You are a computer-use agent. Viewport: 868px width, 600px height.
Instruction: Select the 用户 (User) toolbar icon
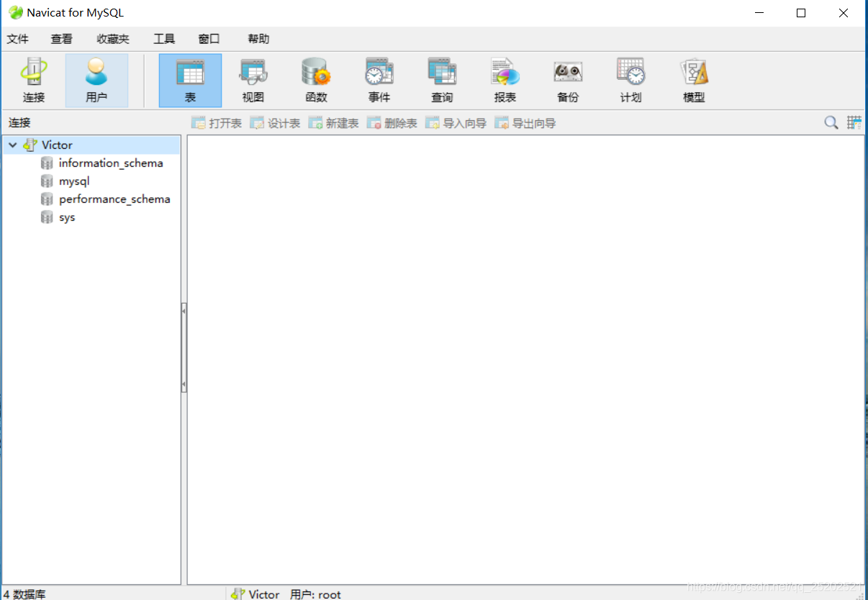click(x=96, y=81)
